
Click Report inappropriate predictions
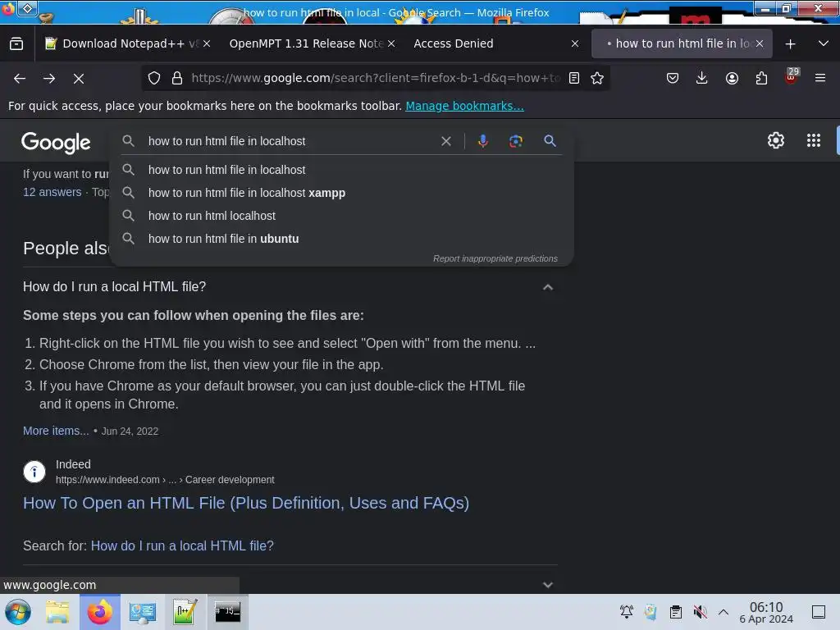495,258
